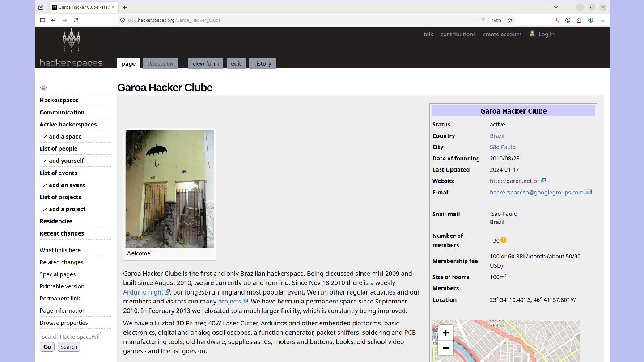
Task: Open Communication in the sidebar
Action: [62, 112]
